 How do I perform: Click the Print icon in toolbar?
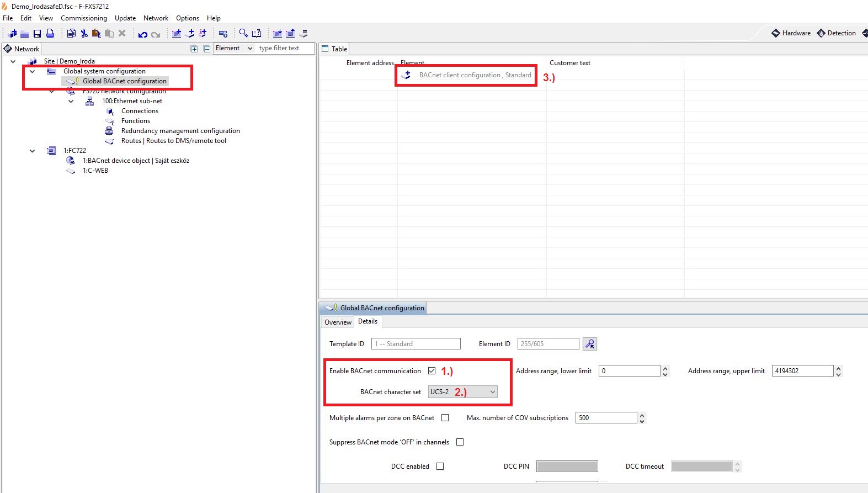[x=50, y=34]
